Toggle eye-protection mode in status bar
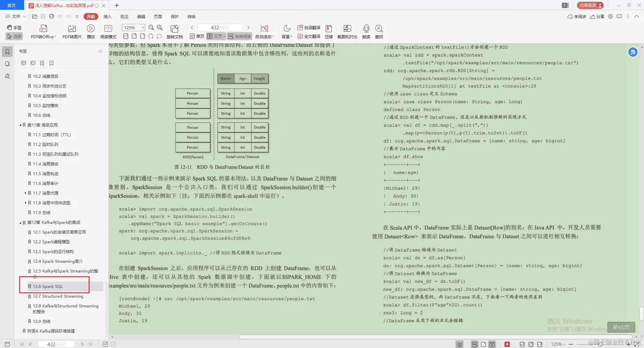Viewport: 644px width, 348px height. (459, 344)
